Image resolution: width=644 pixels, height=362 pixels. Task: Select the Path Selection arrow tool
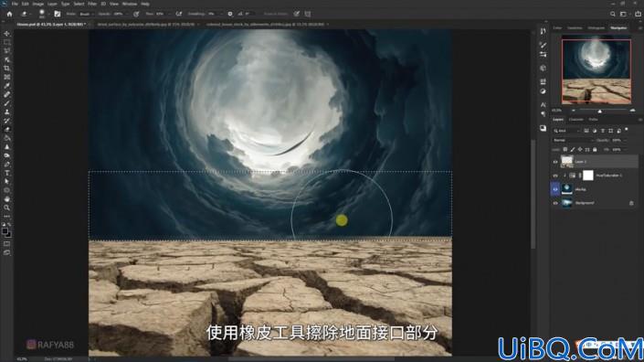(7, 182)
